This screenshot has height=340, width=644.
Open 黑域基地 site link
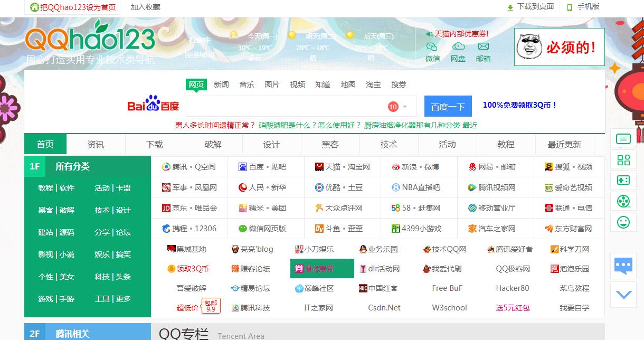pyautogui.click(x=186, y=249)
